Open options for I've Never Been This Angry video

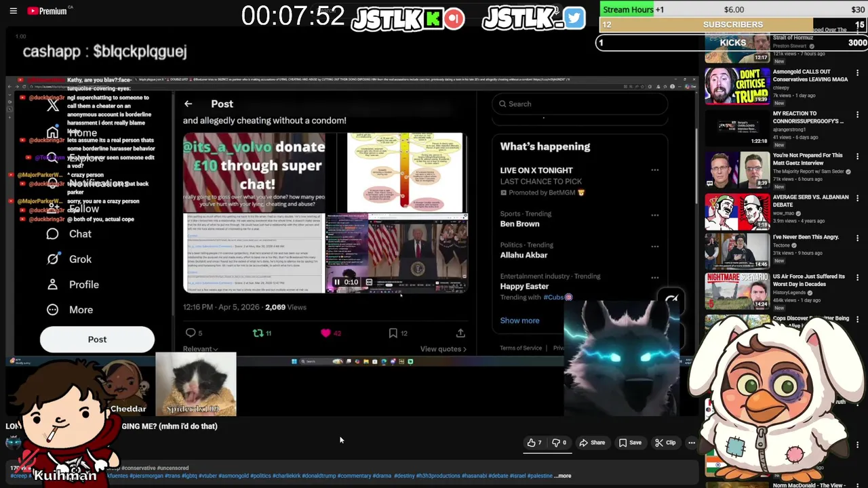tap(857, 239)
